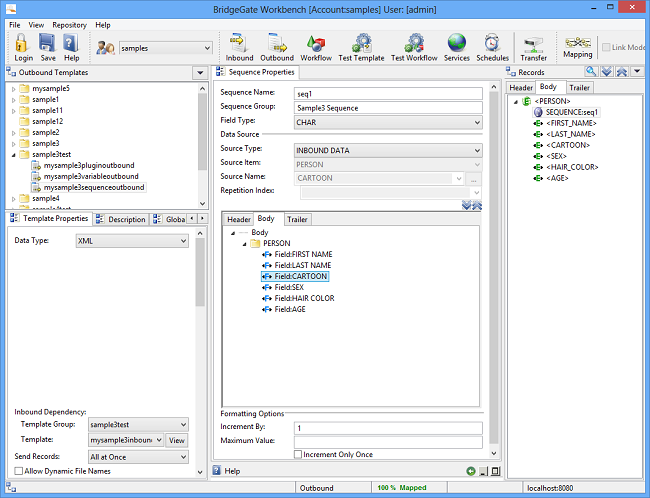
Task: Open the Schedules alarm clock icon
Action: click(x=492, y=43)
